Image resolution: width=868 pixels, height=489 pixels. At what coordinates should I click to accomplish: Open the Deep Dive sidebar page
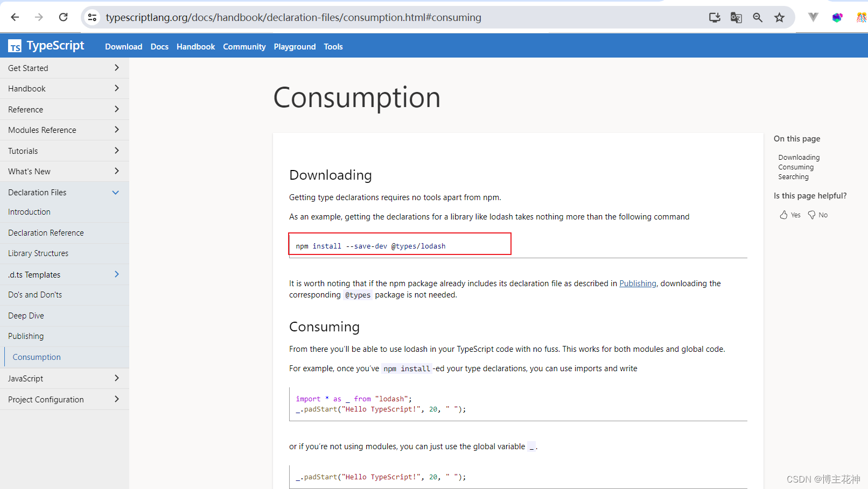(65, 316)
